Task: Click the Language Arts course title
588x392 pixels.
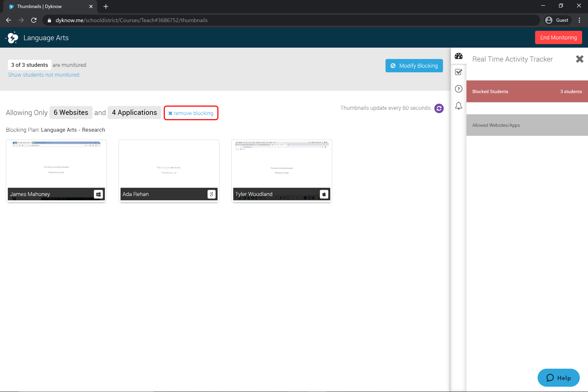Action: pyautogui.click(x=46, y=38)
